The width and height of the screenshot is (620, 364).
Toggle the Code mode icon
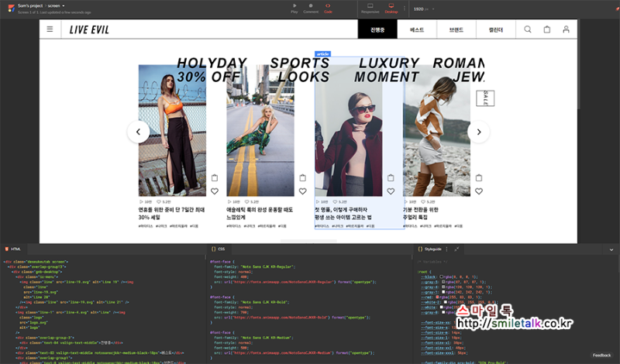coord(328,6)
